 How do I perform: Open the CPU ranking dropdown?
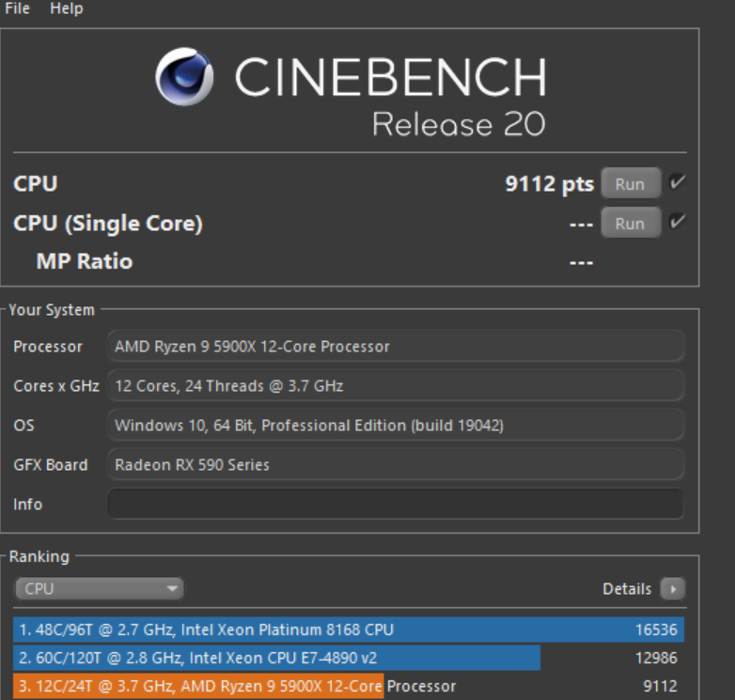point(99,588)
